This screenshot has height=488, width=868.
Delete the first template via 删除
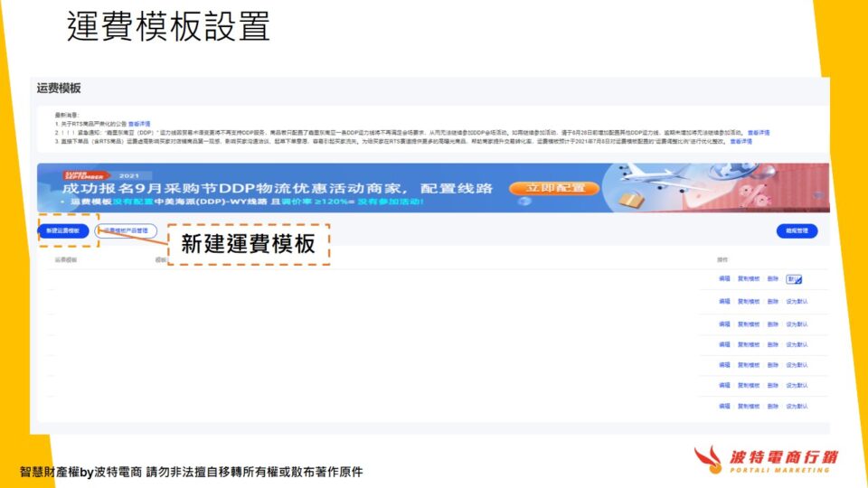772,279
